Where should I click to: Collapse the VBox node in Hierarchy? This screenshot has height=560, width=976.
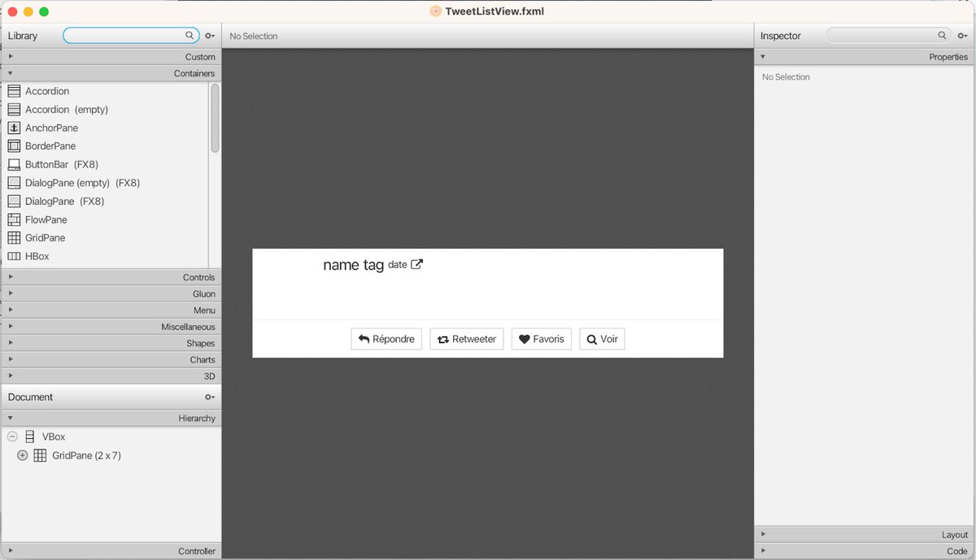coord(12,436)
